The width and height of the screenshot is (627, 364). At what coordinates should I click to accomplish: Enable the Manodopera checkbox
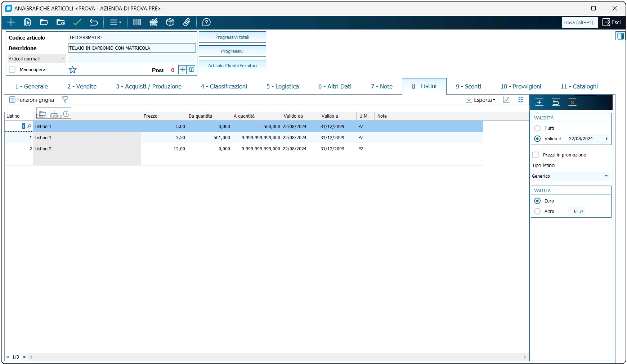(x=12, y=70)
